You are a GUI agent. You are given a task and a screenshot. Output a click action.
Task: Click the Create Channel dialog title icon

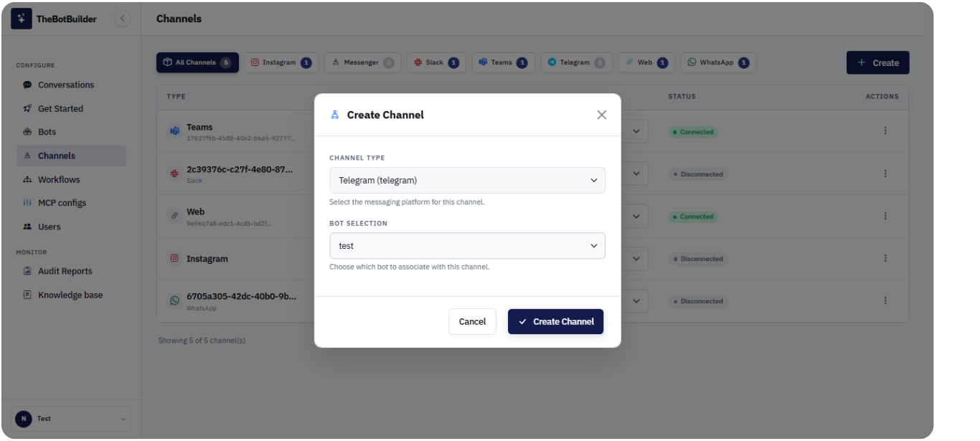point(334,115)
